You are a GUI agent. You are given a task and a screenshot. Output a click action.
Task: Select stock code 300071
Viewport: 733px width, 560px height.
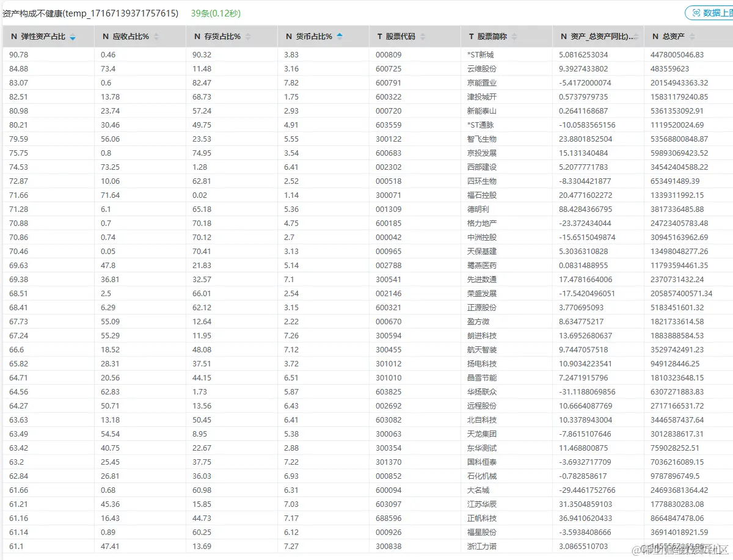point(388,195)
